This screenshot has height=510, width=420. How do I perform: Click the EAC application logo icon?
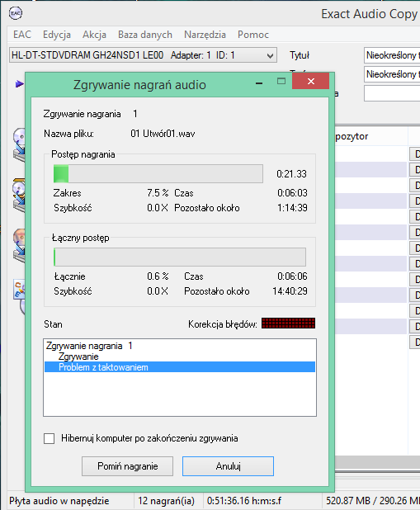pos(16,13)
